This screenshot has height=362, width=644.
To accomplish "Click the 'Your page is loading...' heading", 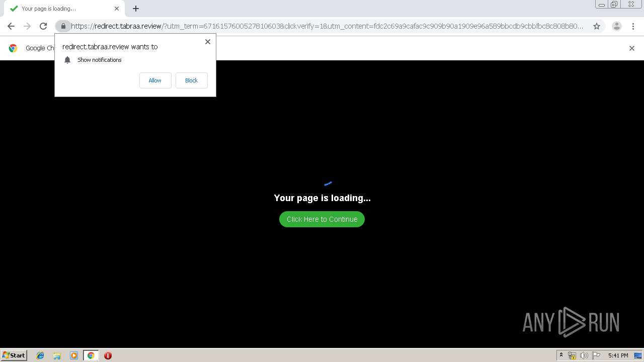I will coord(322,198).
